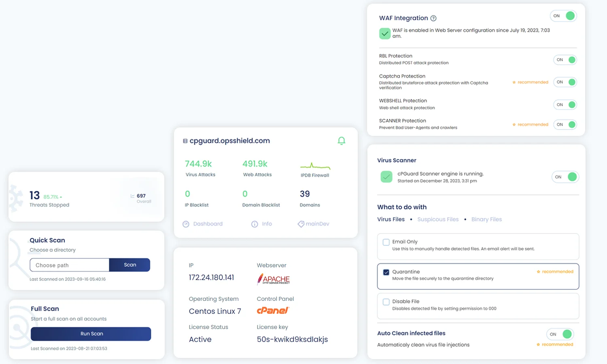The width and height of the screenshot is (607, 364).
Task: Turn off the Virus Scanner engine toggle
Action: click(565, 177)
